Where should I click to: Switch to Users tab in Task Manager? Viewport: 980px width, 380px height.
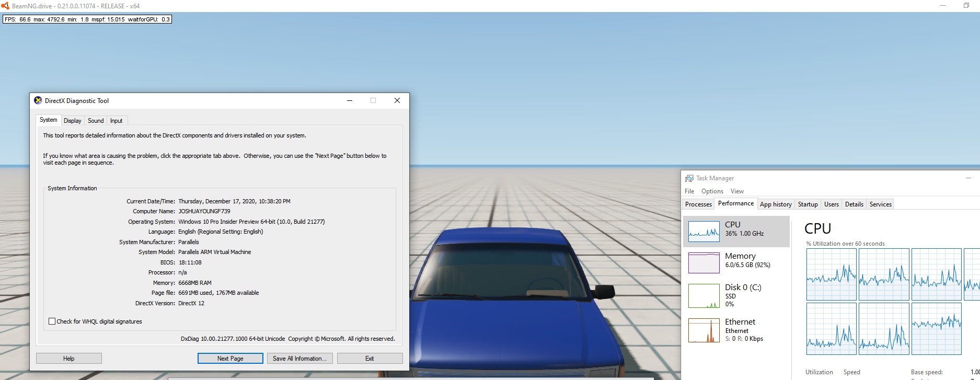click(831, 204)
